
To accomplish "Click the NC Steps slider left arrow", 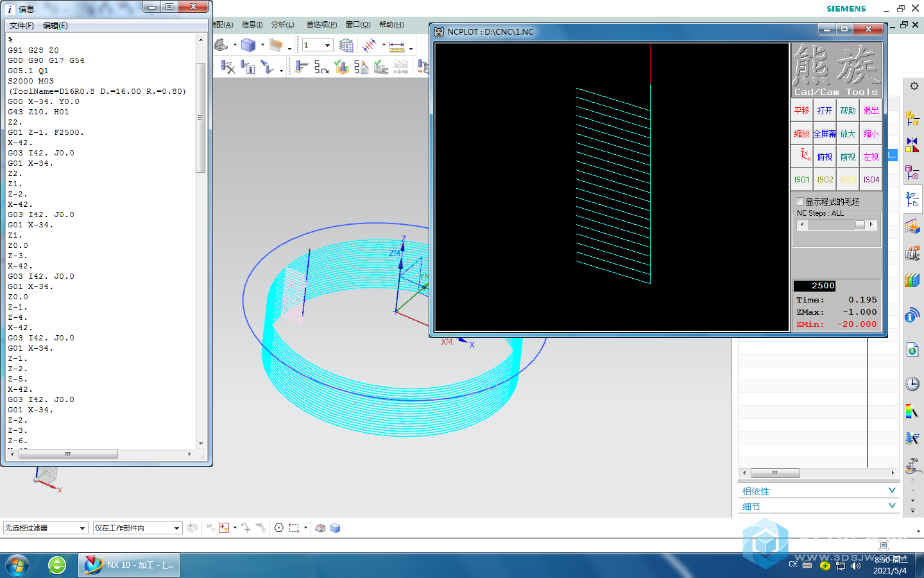I will (x=802, y=225).
